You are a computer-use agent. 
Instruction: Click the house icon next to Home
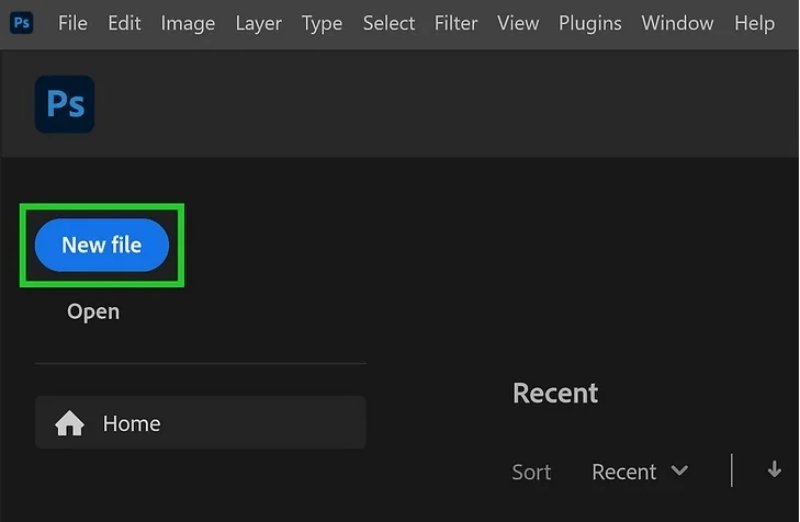point(69,424)
